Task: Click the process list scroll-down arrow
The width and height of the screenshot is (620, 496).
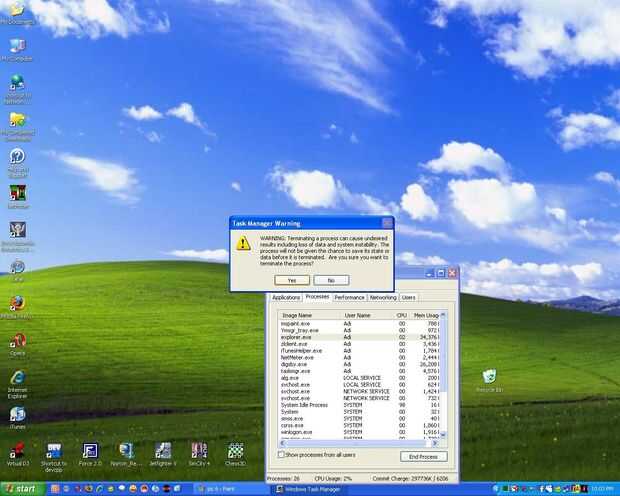Action: pyautogui.click(x=443, y=435)
